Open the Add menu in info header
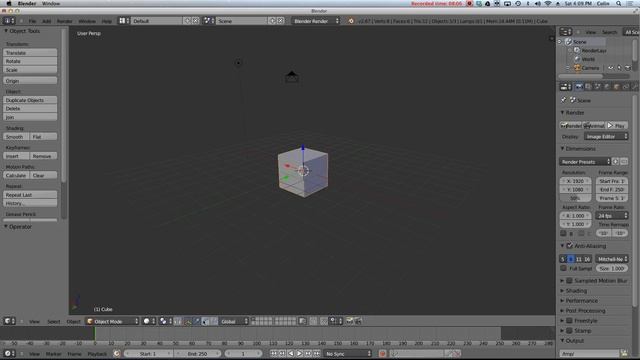The width and height of the screenshot is (640, 360). tap(47, 21)
